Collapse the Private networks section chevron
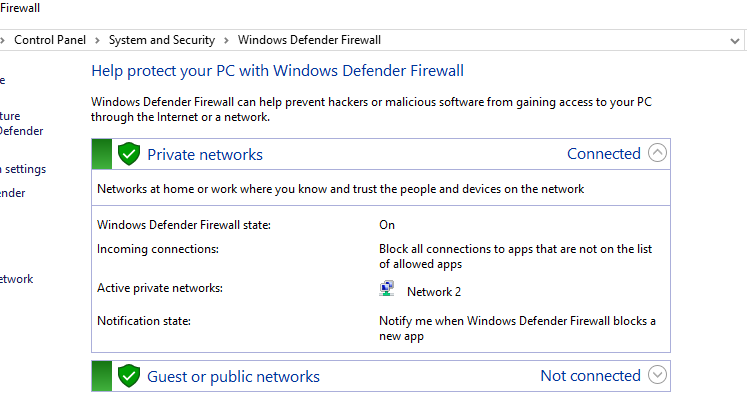 [657, 154]
